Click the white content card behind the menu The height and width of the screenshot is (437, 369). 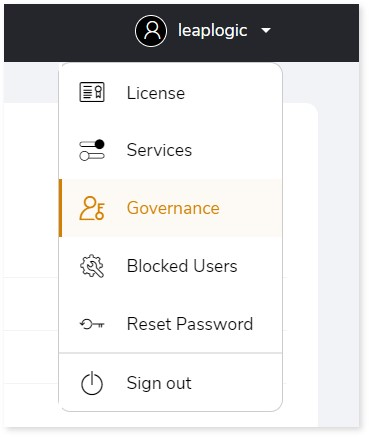[300, 267]
